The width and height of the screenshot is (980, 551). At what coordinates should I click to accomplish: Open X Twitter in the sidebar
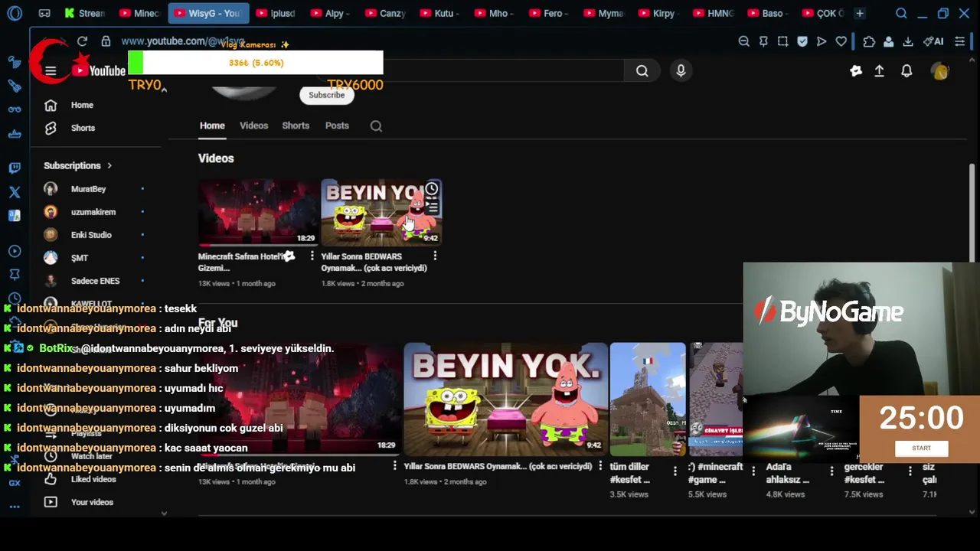[x=15, y=192]
